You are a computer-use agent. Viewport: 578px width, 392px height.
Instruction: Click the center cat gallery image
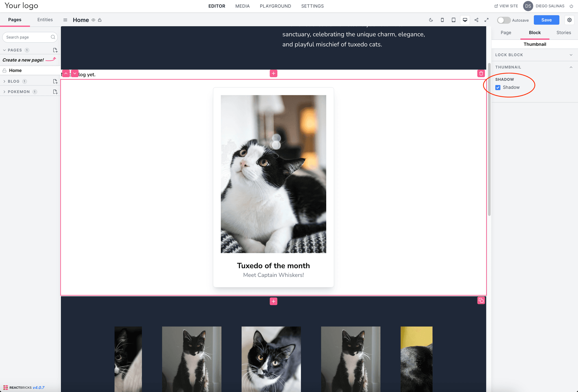(271, 359)
